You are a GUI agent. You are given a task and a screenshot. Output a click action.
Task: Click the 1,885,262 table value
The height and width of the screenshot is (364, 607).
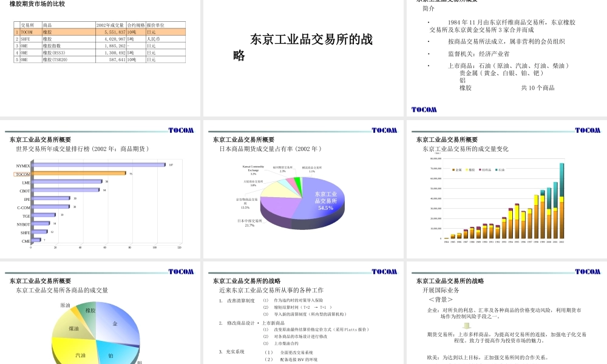coord(110,46)
